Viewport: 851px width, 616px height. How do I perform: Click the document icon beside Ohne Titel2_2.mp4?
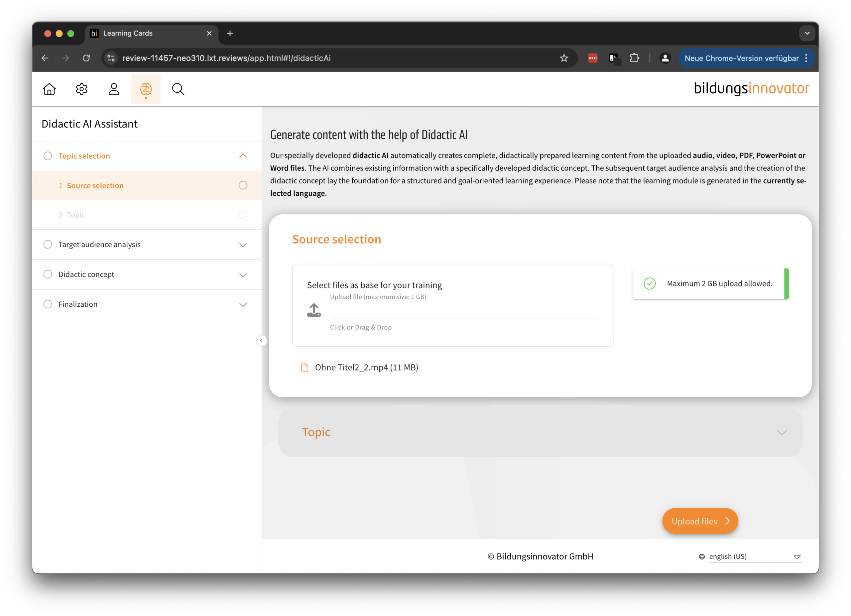[x=304, y=367]
